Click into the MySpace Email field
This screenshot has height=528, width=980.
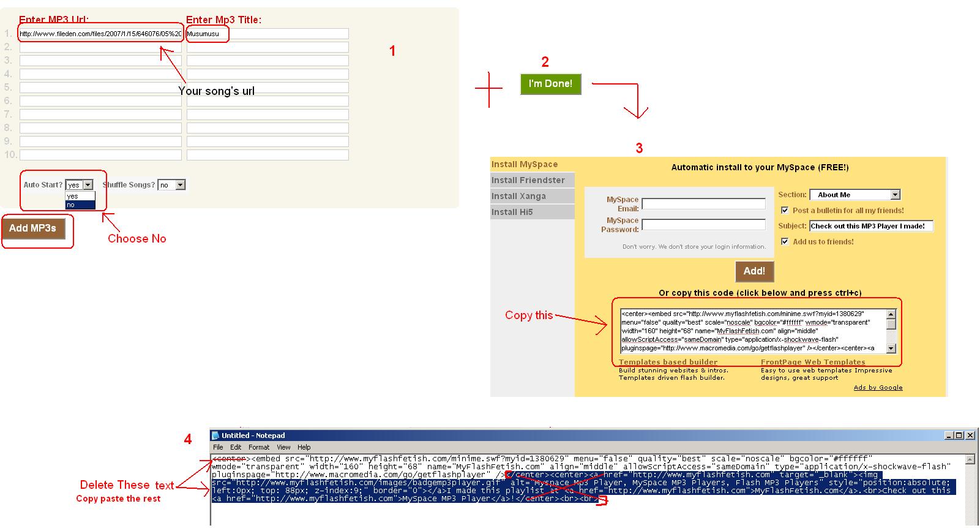coord(703,204)
